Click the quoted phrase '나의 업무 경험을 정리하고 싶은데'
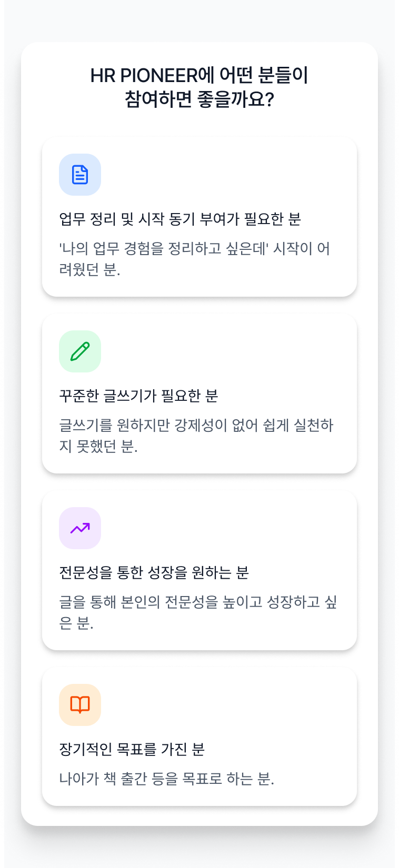This screenshot has height=868, width=399. [x=165, y=248]
